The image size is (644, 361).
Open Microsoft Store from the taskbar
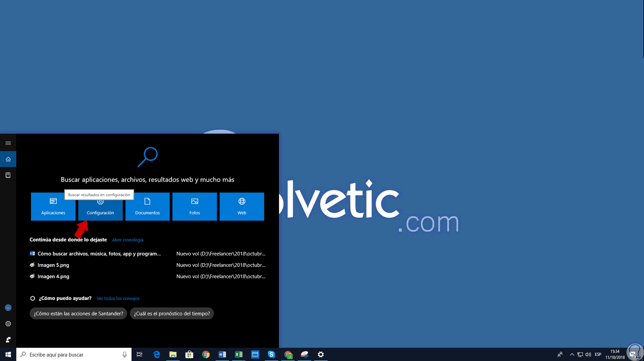pos(189,355)
